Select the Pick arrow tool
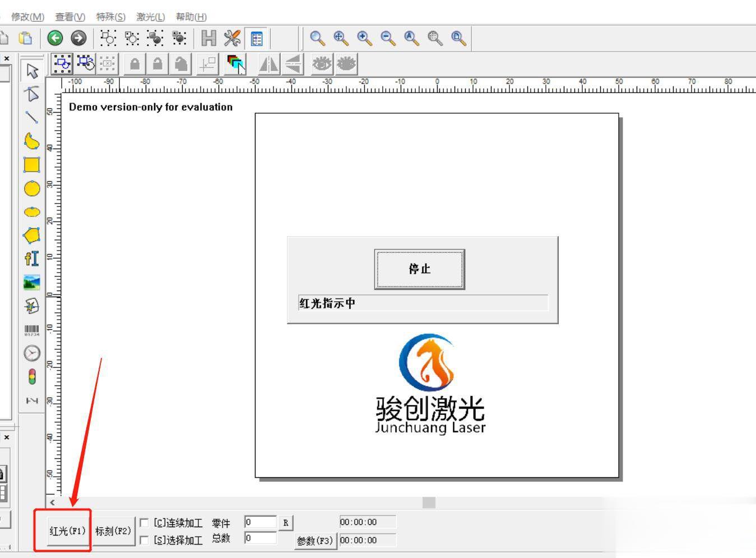This screenshot has height=558, width=756. click(32, 71)
